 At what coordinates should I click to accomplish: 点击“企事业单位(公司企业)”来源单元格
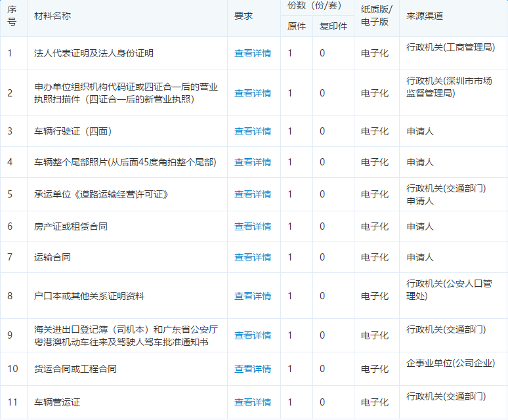click(x=450, y=362)
